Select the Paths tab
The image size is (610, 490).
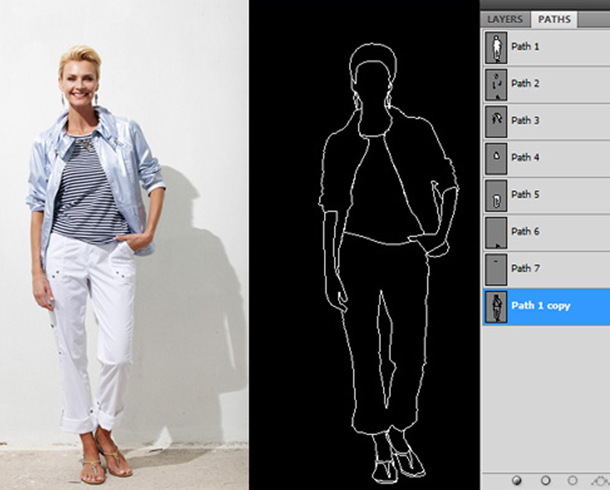click(x=553, y=19)
